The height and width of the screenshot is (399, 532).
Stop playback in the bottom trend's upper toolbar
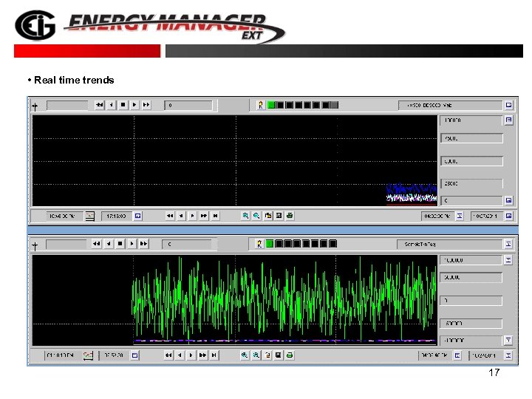point(120,244)
